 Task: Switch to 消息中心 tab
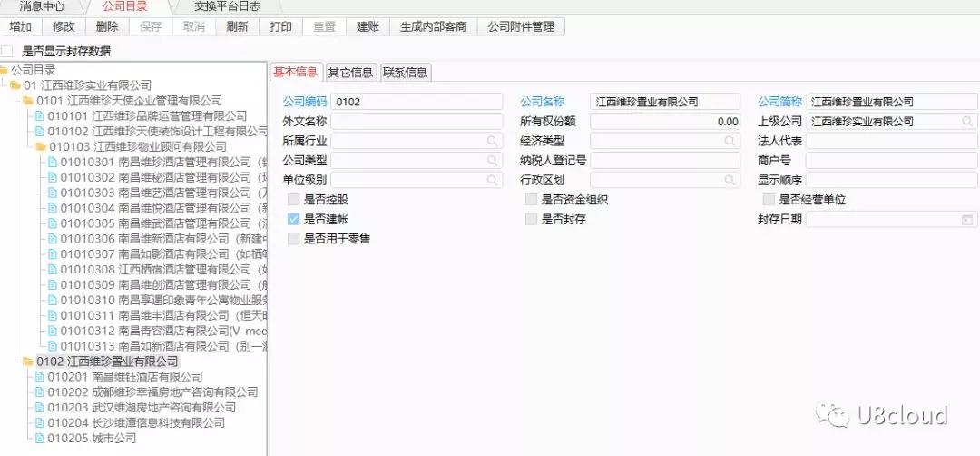[41, 7]
